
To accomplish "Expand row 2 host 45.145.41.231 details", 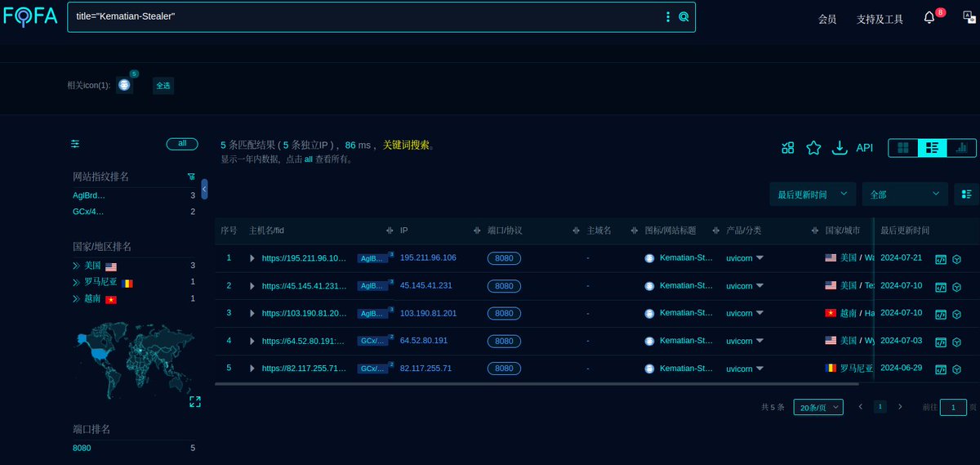I will click(x=252, y=286).
